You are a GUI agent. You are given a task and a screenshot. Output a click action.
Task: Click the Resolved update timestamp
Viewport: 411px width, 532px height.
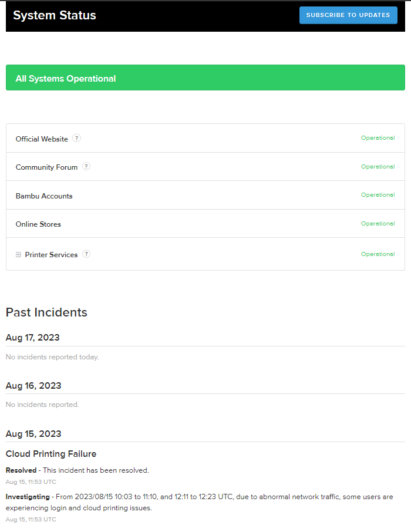[31, 482]
